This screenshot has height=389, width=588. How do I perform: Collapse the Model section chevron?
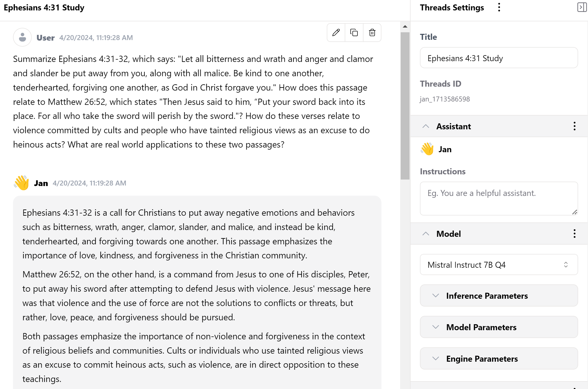426,234
